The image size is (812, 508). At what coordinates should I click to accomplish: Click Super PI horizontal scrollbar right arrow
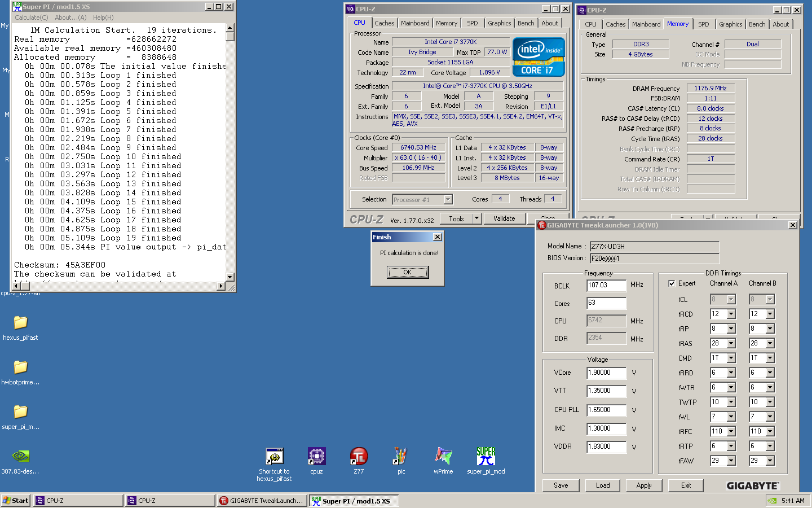pos(221,286)
